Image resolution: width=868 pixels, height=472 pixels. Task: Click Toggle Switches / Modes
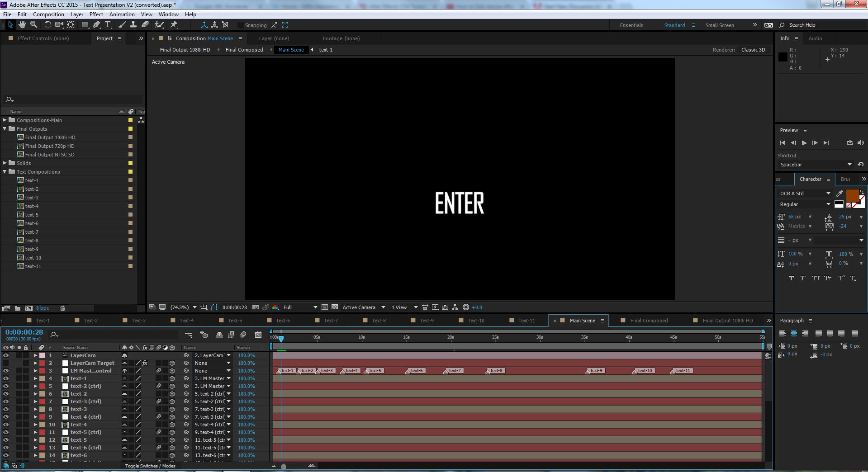point(150,466)
